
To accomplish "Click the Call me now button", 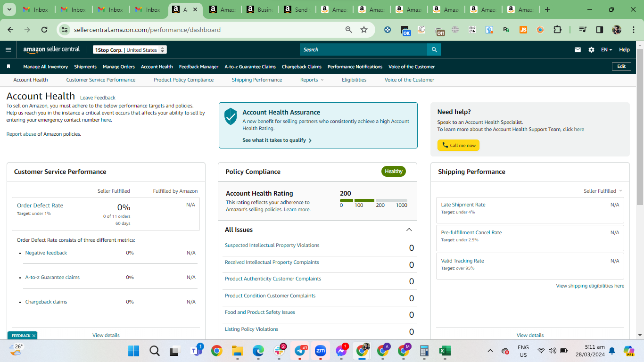I will 458,145.
